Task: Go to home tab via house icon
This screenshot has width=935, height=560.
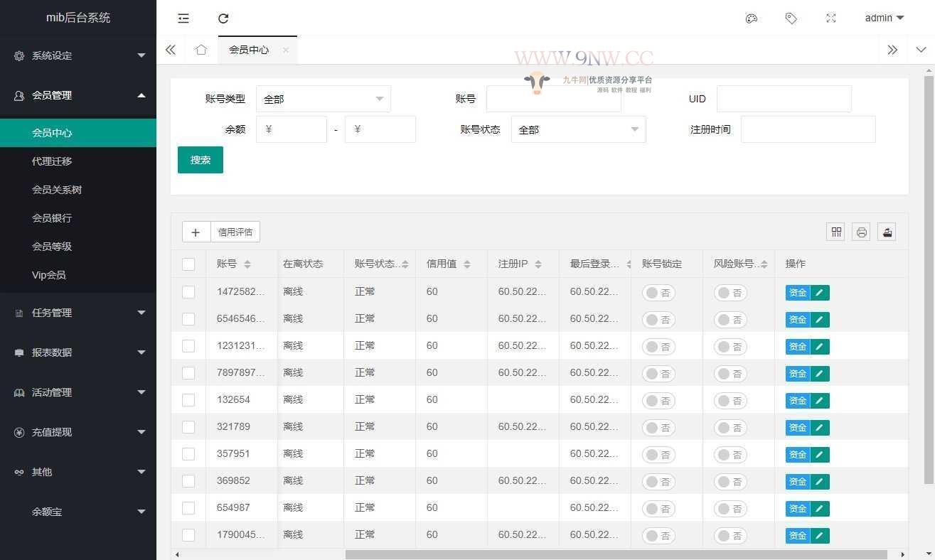Action: 201,50
